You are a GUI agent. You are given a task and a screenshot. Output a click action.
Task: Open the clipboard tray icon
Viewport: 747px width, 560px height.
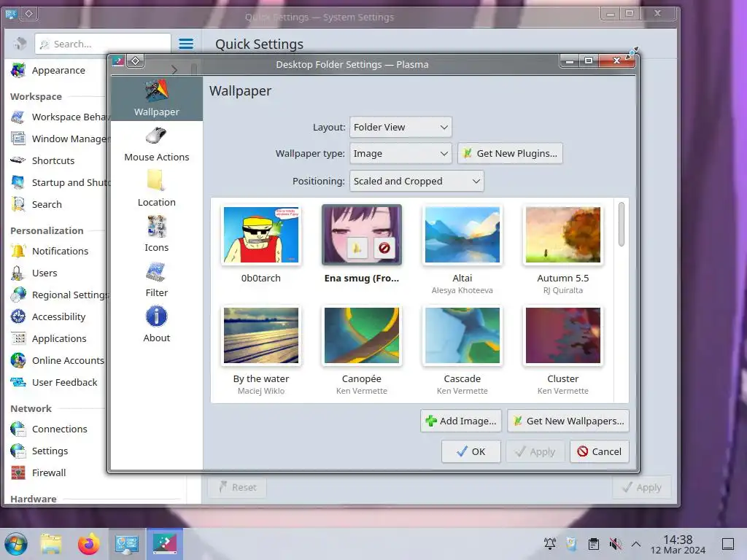594,544
